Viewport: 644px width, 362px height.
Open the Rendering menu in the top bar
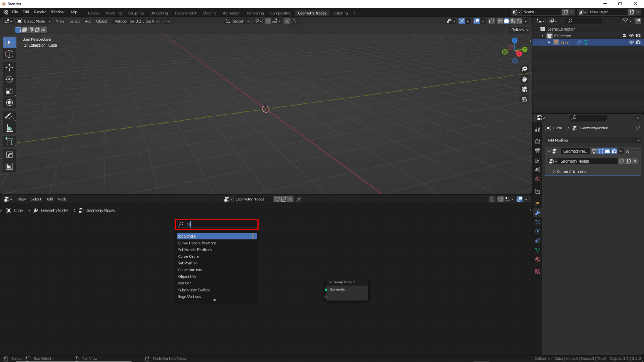coord(255,13)
